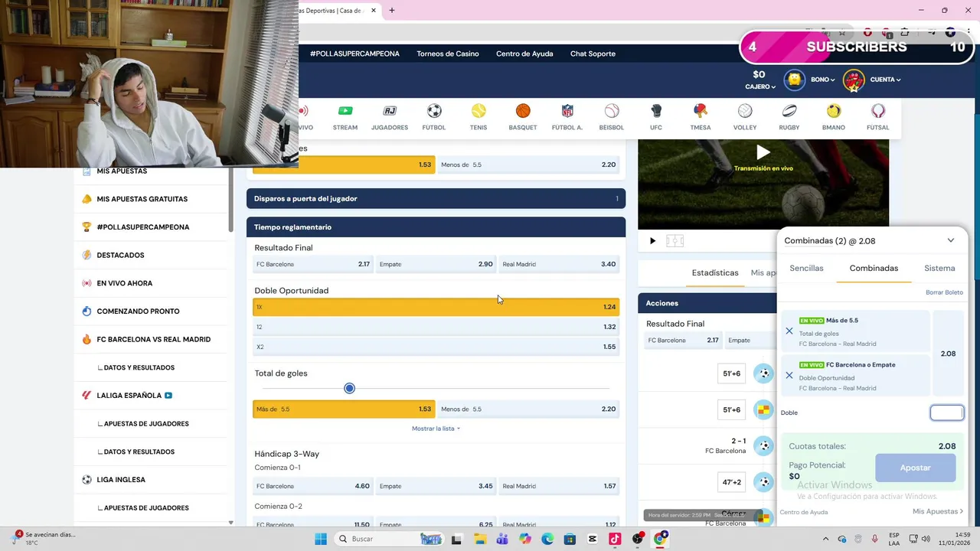Screen dimensions: 980x551
Task: Click the small play button below video
Action: point(652,241)
